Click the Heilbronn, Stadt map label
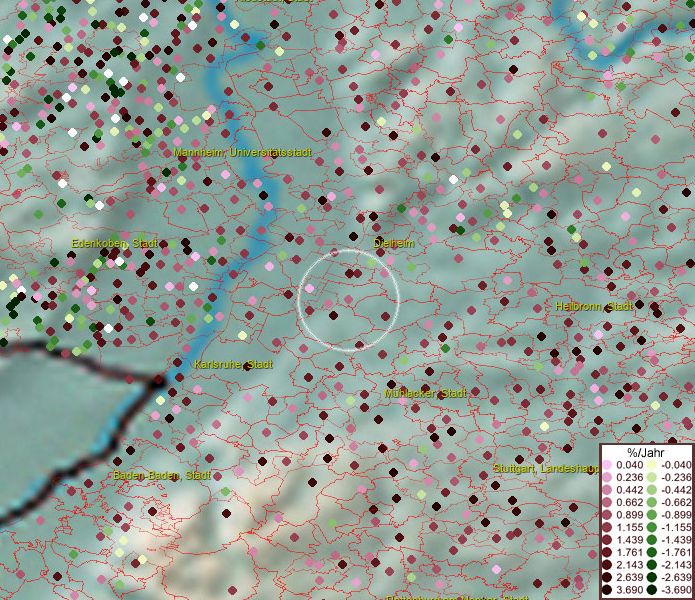The width and height of the screenshot is (695, 600). coord(594,306)
